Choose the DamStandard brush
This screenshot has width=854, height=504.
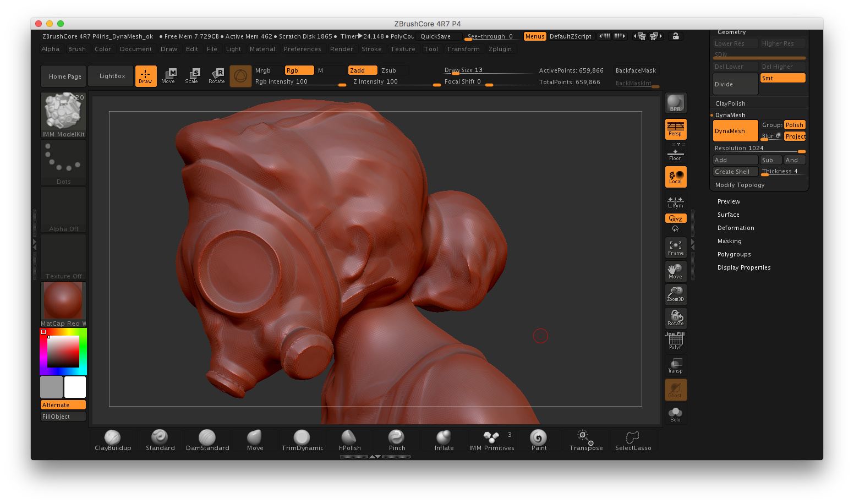pos(207,440)
